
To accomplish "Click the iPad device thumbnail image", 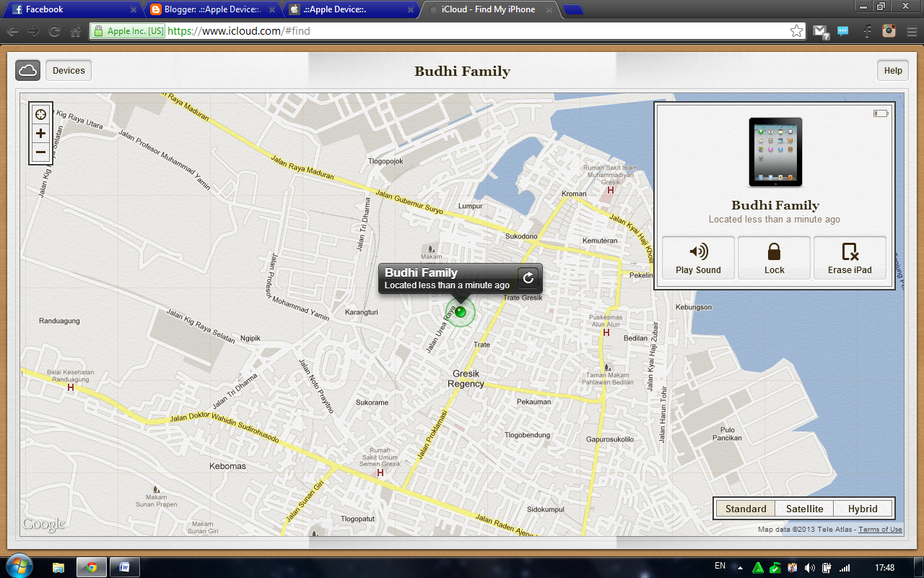I will coord(775,152).
